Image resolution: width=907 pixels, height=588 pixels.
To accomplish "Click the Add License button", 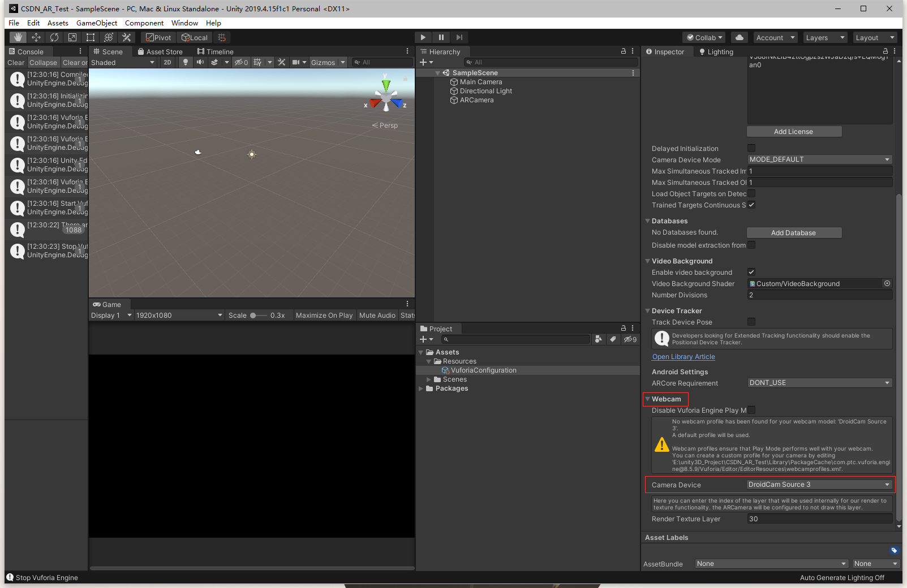I will coord(794,131).
